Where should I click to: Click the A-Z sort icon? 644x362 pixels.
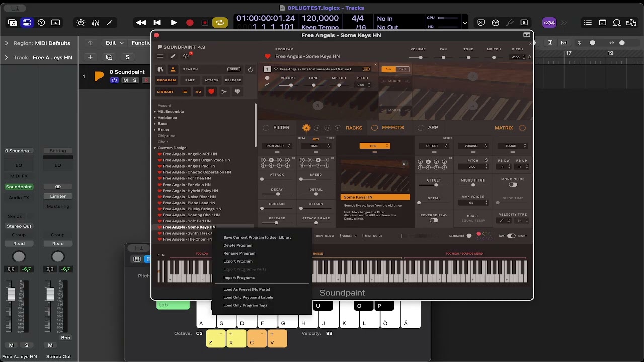point(198,92)
